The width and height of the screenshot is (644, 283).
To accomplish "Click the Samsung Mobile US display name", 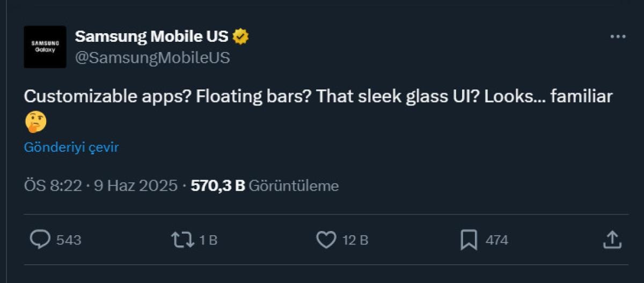I will [x=152, y=36].
